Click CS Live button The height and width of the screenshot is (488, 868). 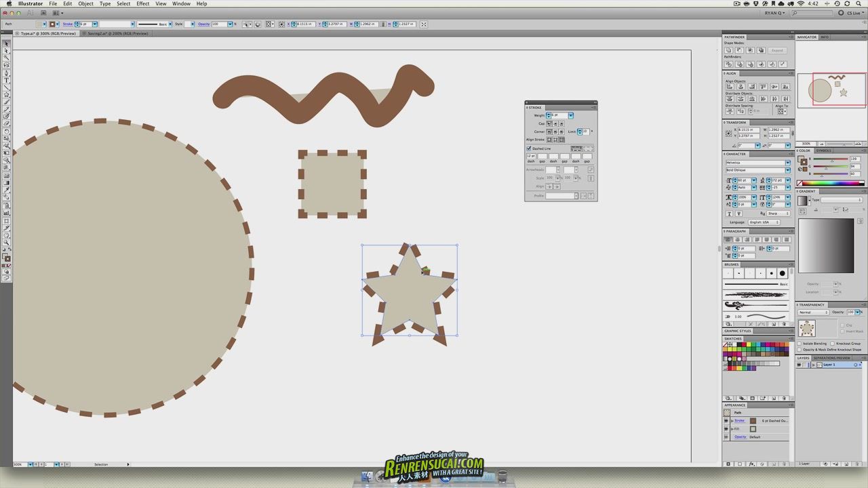[x=852, y=13]
